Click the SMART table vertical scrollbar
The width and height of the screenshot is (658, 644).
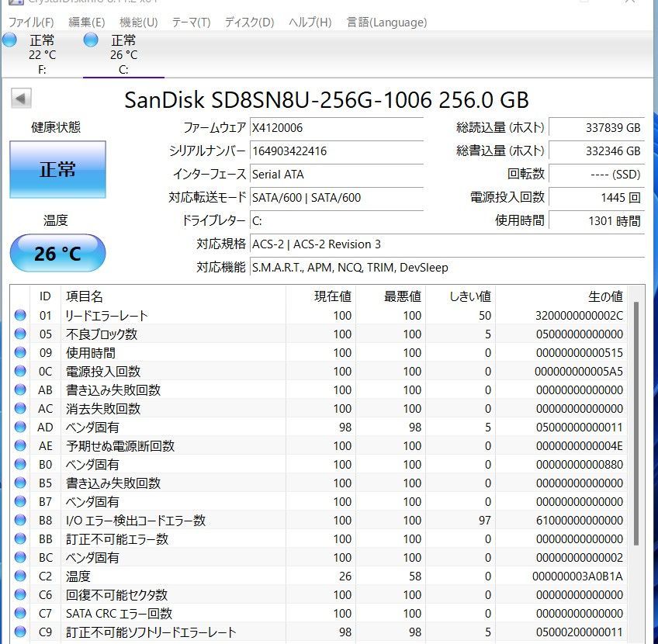[x=636, y=424]
